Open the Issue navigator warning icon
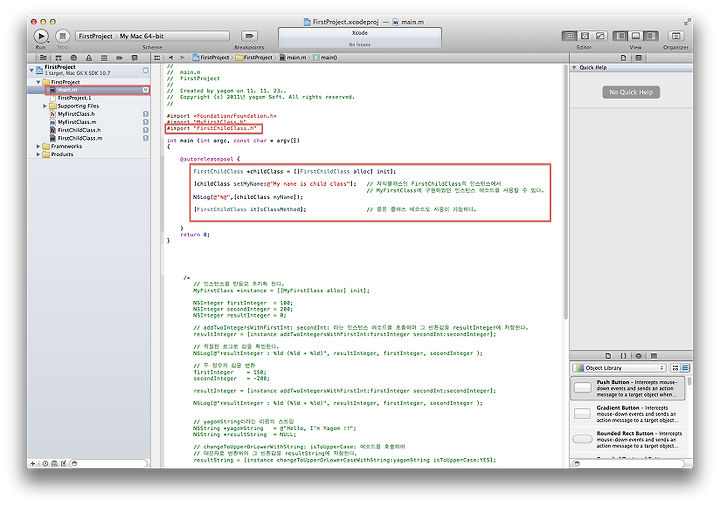Viewport: 720px width, 506px height. tap(89, 58)
